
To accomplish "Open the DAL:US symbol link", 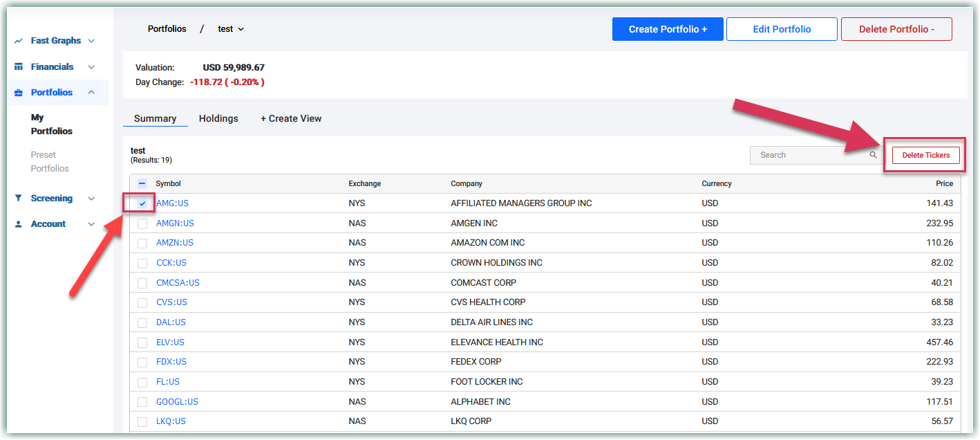I will pos(171,322).
